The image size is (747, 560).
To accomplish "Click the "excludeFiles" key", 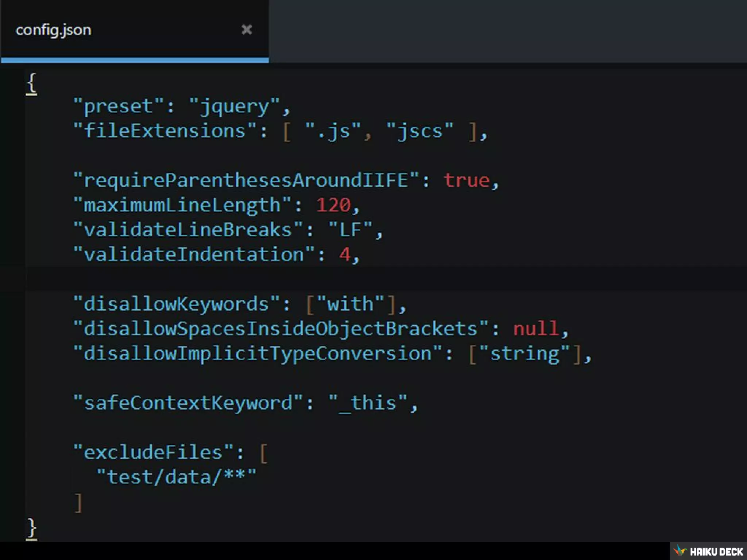I will (154, 452).
